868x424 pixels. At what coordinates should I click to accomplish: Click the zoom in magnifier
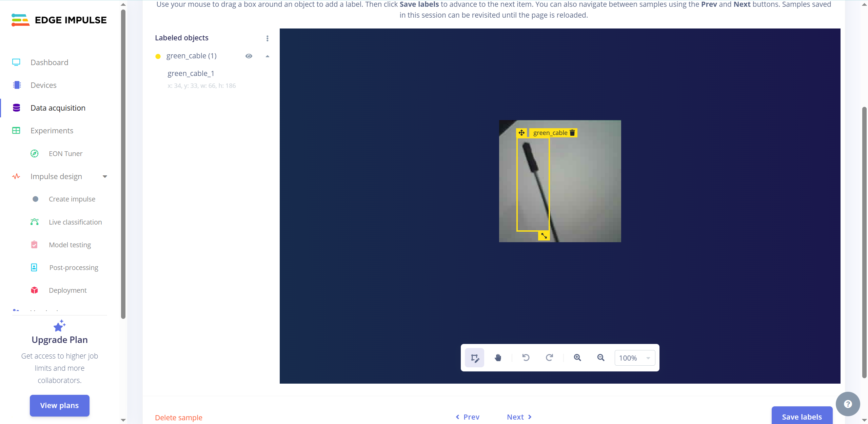(577, 358)
